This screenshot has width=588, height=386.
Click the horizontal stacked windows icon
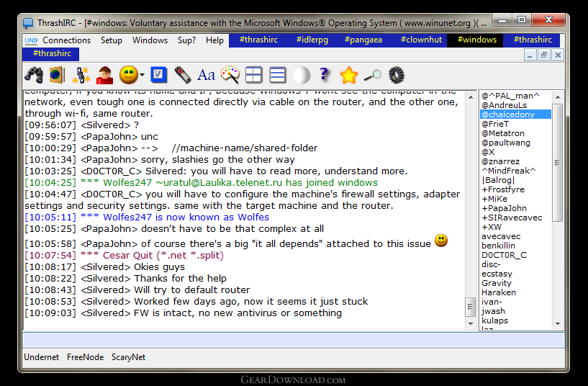pos(278,75)
